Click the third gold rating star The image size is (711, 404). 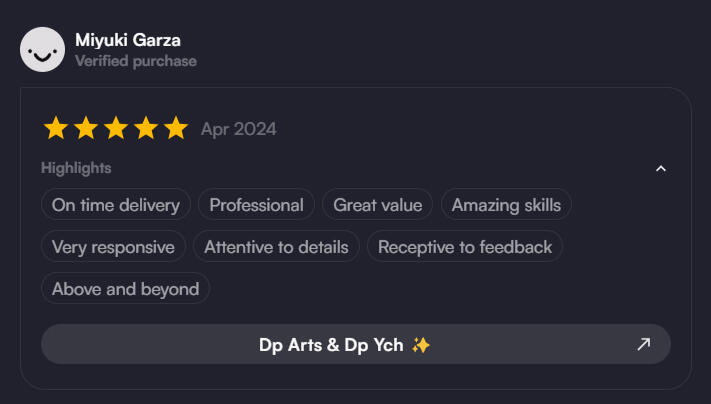(x=116, y=128)
